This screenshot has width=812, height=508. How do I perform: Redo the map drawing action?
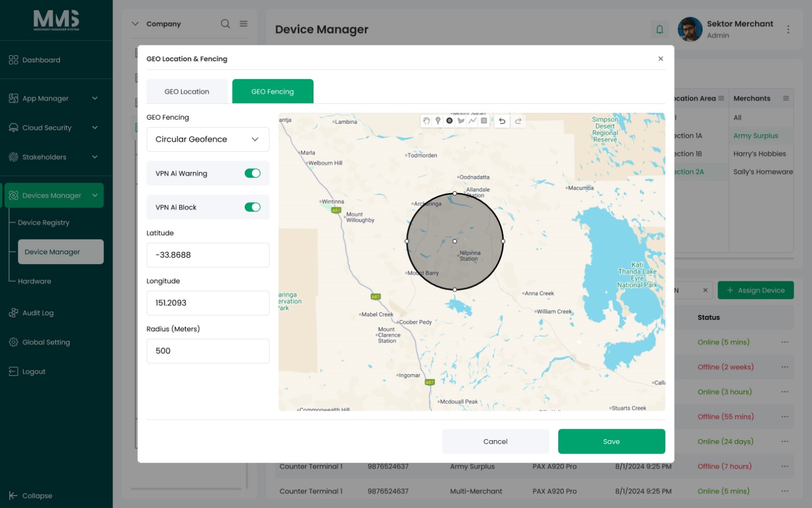click(x=518, y=121)
